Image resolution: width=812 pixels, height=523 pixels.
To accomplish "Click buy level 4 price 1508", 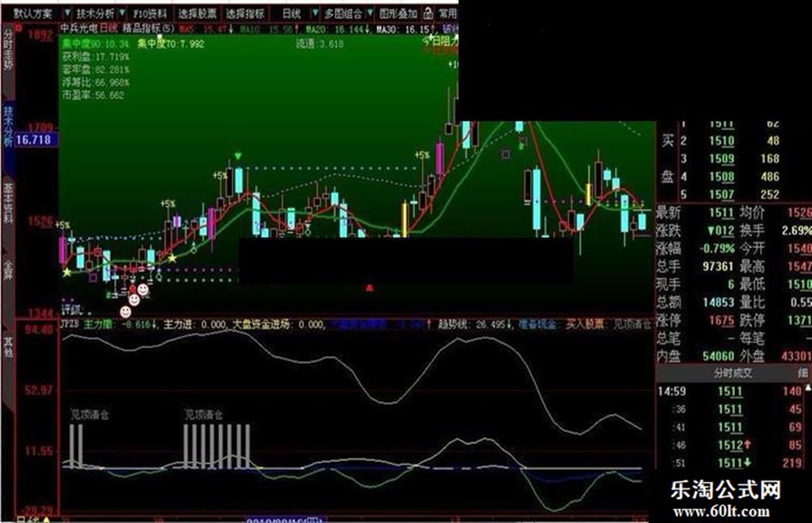I will pyautogui.click(x=722, y=177).
